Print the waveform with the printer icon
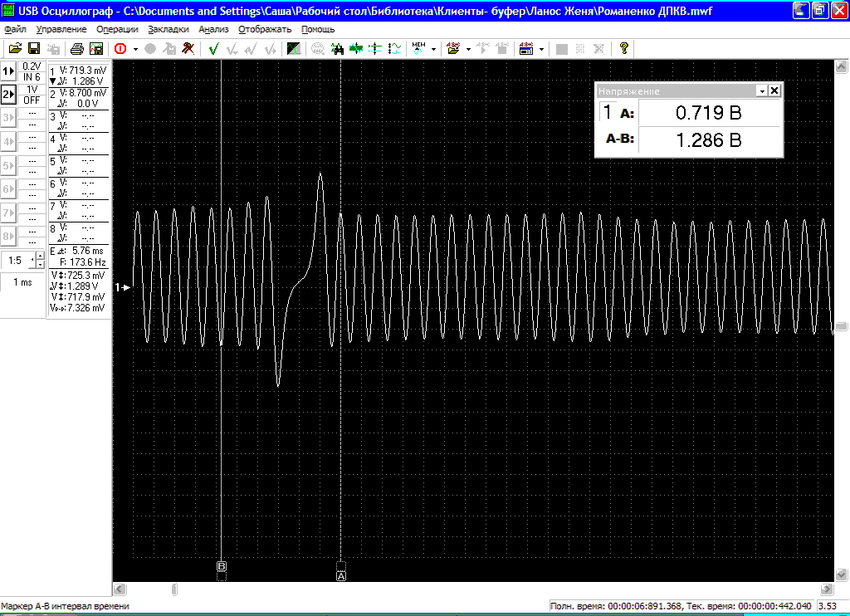This screenshot has width=850, height=616. (77, 49)
